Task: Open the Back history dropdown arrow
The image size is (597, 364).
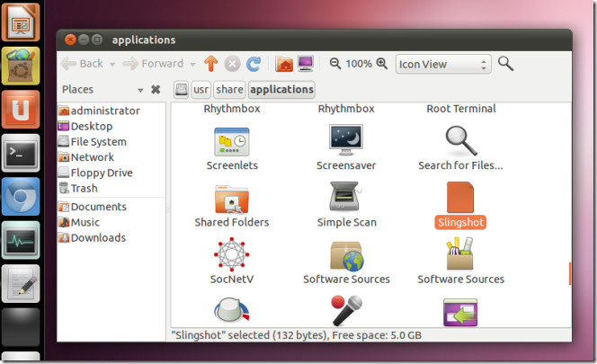Action: pos(112,65)
